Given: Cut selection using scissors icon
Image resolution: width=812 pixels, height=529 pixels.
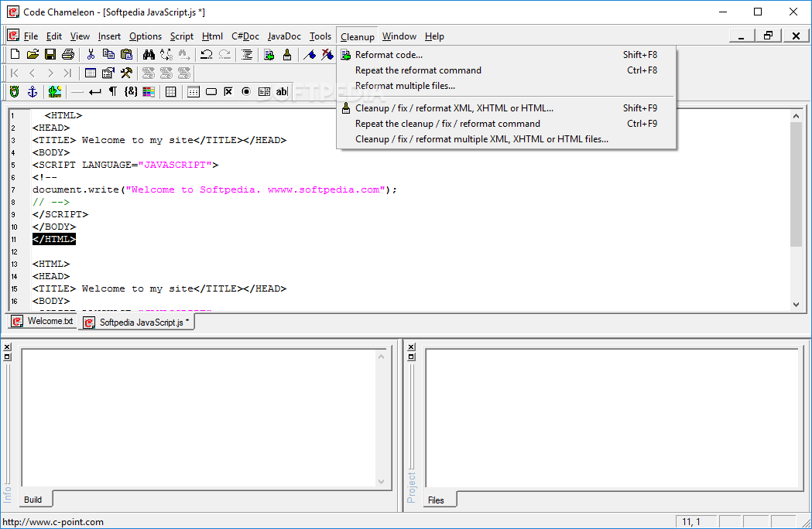Looking at the screenshot, I should 91,54.
